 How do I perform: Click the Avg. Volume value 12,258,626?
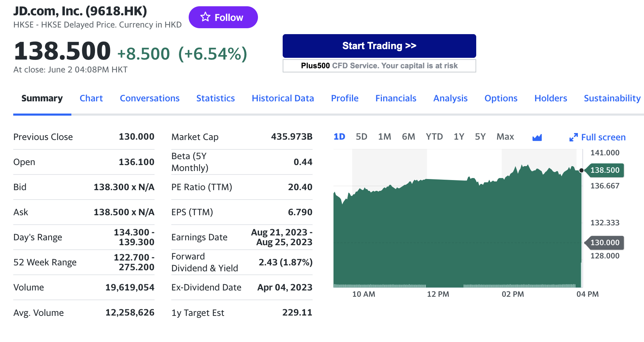[x=130, y=312]
